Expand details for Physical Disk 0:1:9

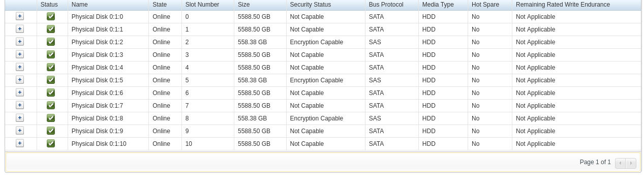(20, 131)
